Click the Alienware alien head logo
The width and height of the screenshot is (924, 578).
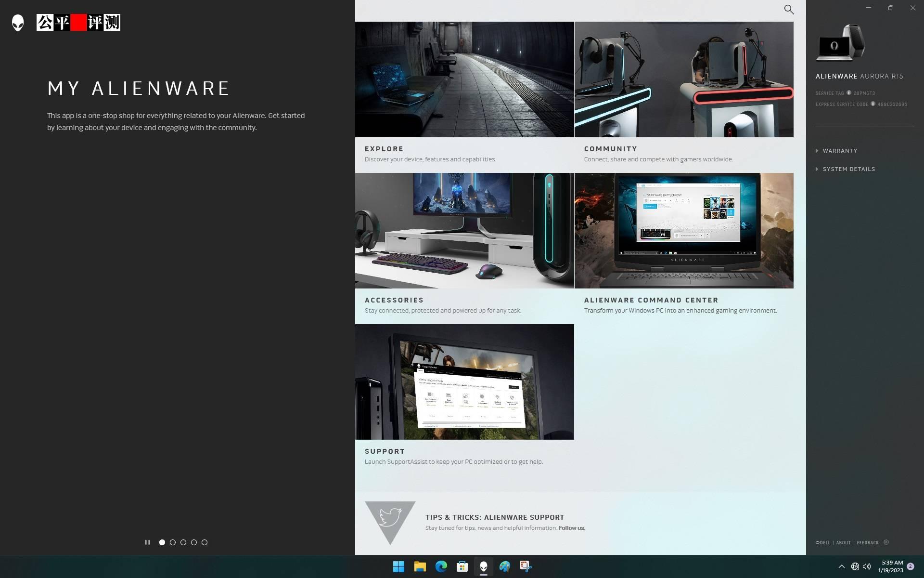(x=17, y=22)
